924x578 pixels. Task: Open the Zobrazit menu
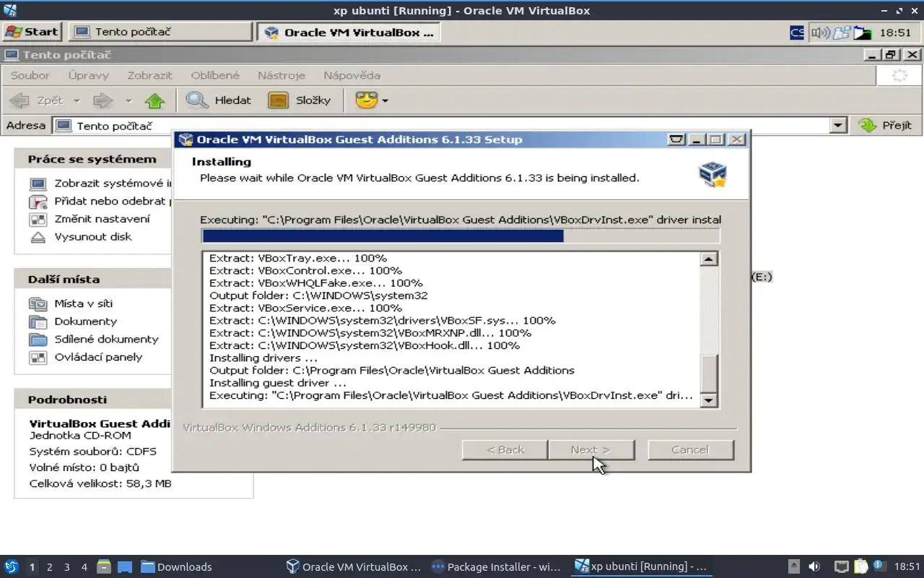[x=150, y=75]
